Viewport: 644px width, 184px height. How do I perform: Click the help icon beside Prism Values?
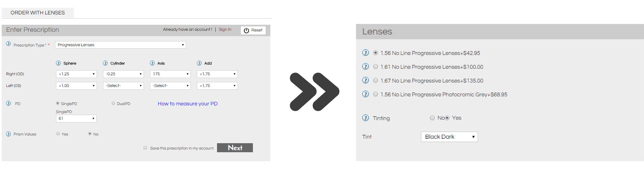pos(8,134)
